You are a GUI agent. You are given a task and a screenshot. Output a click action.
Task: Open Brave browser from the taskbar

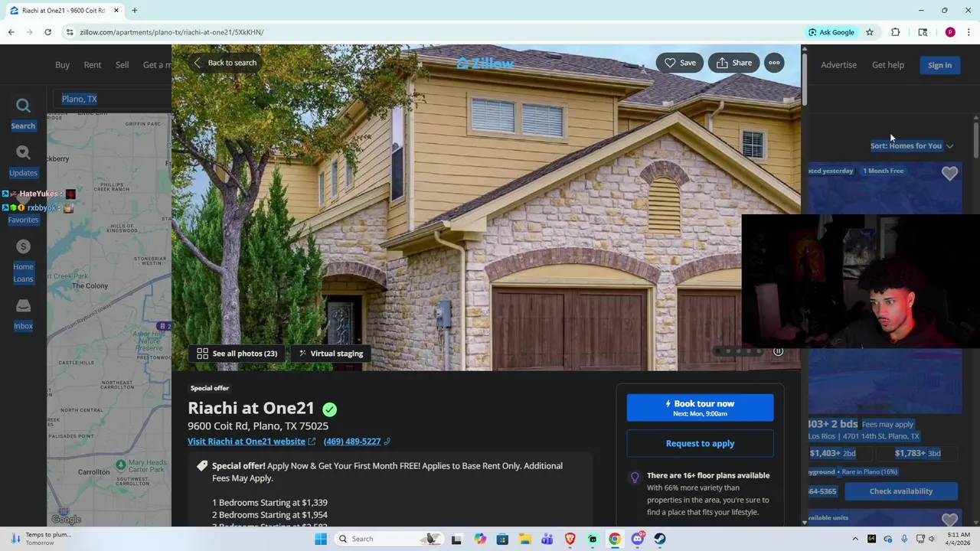tap(570, 539)
